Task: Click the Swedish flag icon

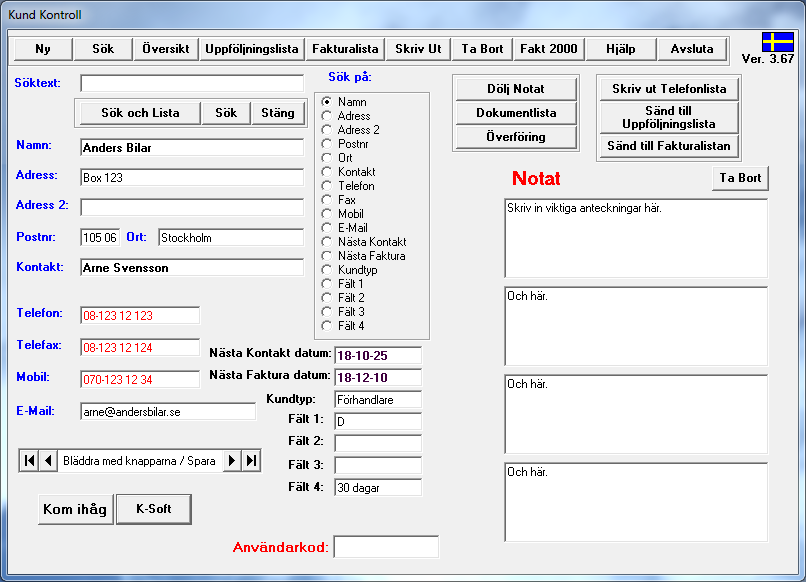Action: (777, 42)
